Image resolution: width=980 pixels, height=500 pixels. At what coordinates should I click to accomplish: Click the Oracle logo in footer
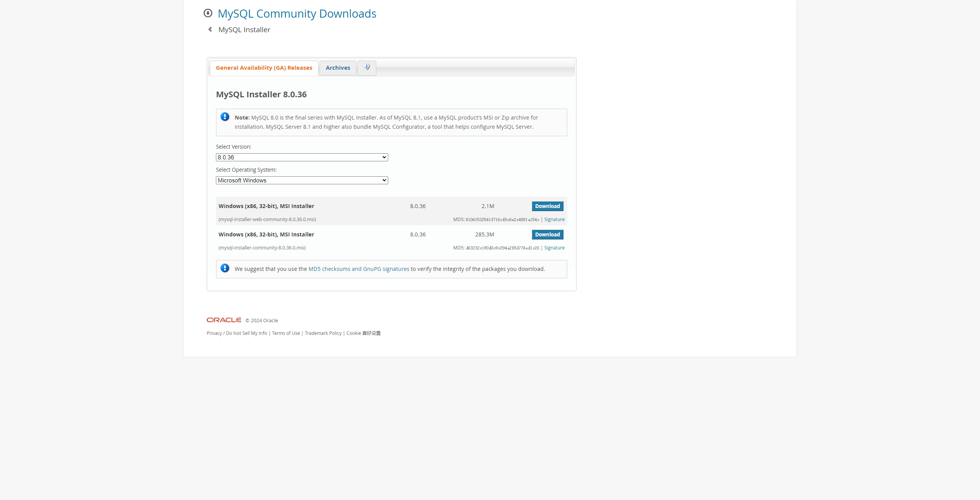point(224,320)
